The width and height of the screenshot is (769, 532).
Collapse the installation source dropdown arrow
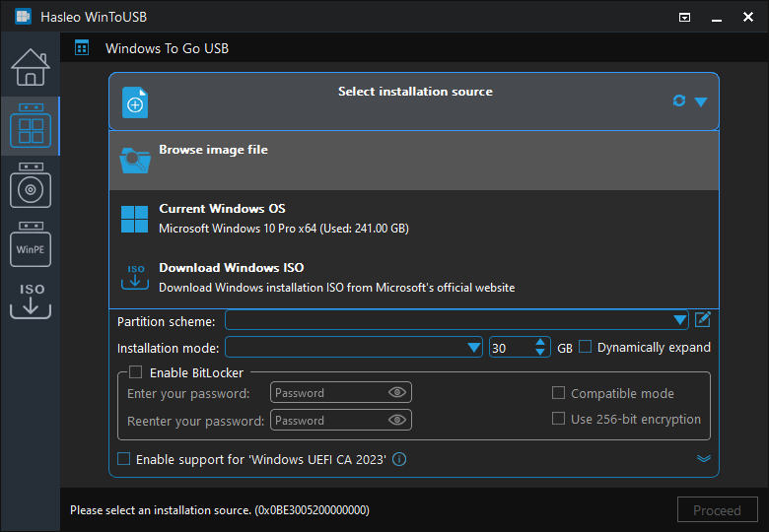click(x=701, y=101)
